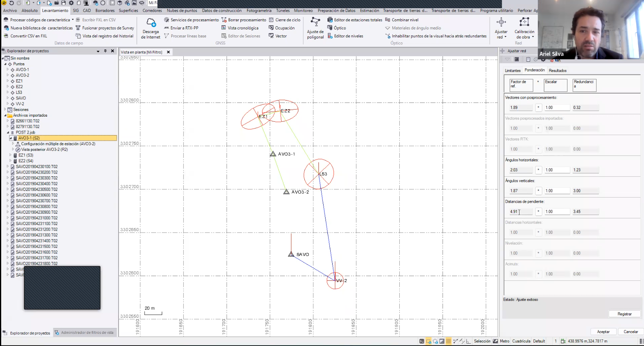Image resolution: width=644 pixels, height=346 pixels.
Task: Switch to Administrador de filtros de vista tab
Action: 84,333
